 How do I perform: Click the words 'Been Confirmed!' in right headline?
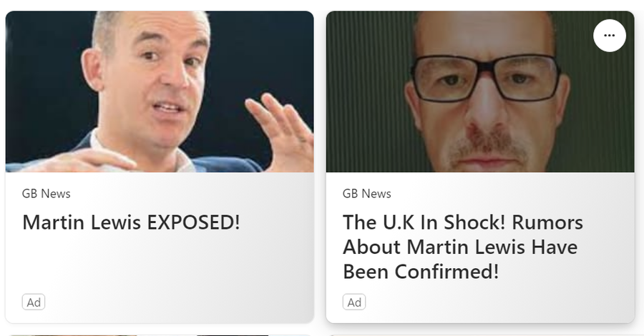click(x=421, y=272)
